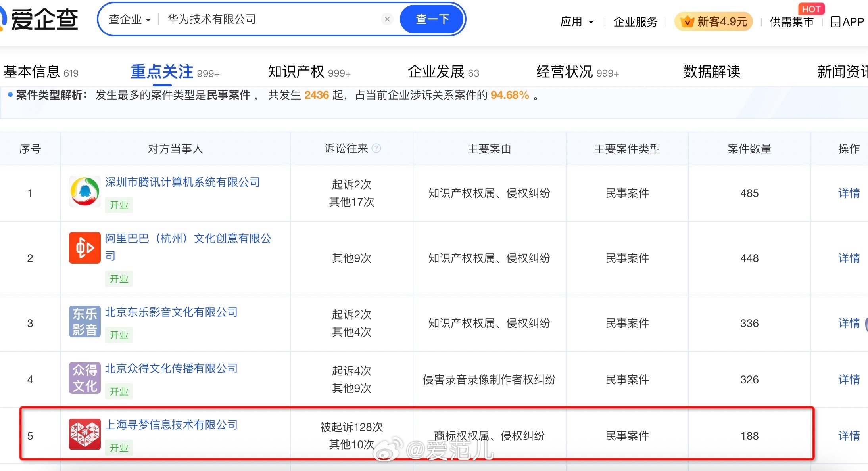This screenshot has height=471, width=868.
Task: Open 详情 for the 东乐影音 row
Action: [849, 323]
